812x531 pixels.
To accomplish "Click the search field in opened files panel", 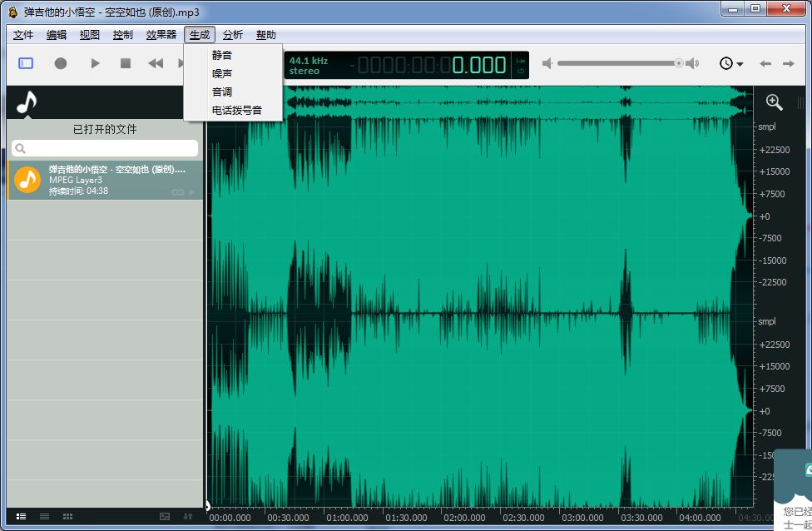I will coord(105,148).
